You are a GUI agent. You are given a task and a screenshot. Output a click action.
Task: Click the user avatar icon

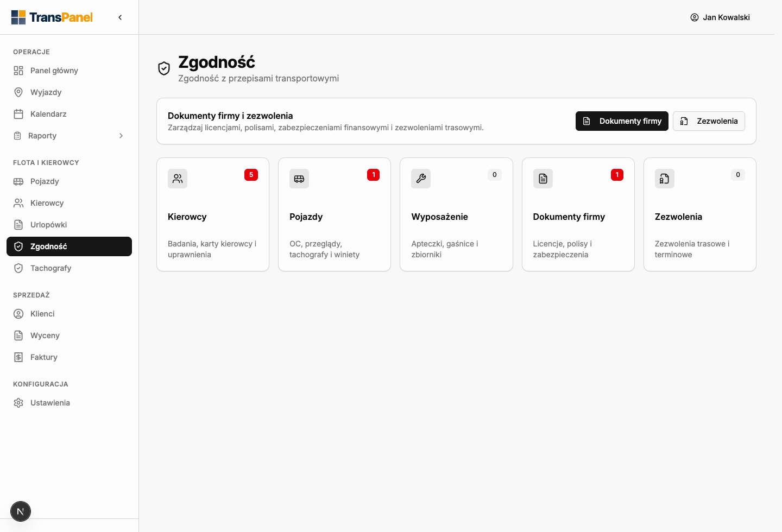[695, 17]
